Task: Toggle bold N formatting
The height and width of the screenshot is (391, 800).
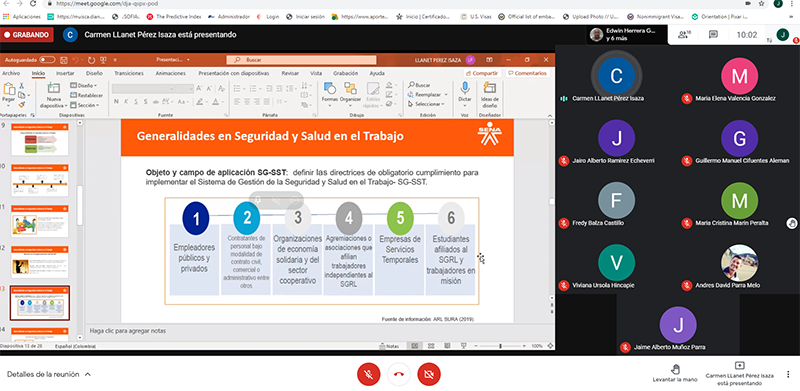Action: pyautogui.click(x=116, y=102)
